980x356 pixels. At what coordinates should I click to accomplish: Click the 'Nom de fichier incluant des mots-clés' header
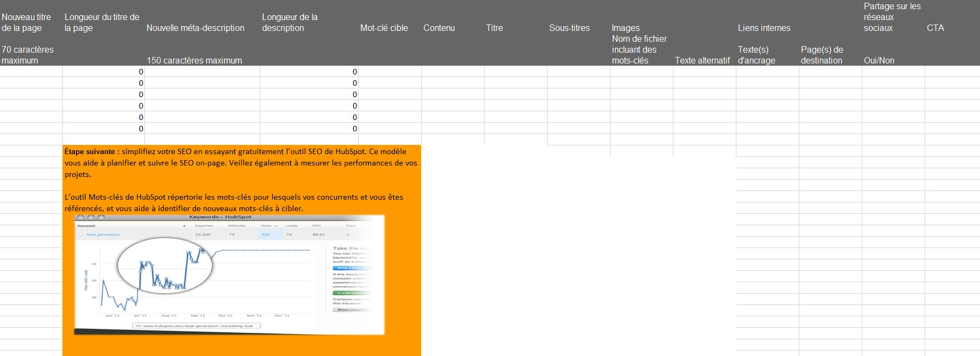click(639, 49)
